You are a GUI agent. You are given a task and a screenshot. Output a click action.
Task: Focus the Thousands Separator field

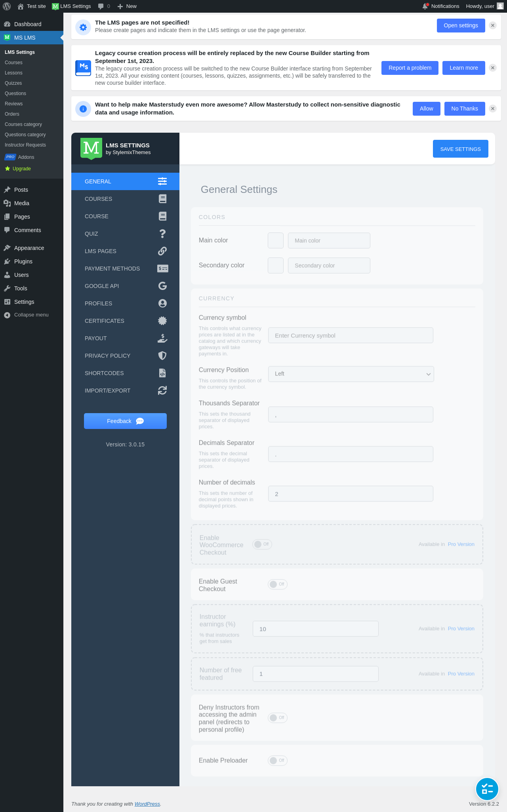tap(351, 414)
